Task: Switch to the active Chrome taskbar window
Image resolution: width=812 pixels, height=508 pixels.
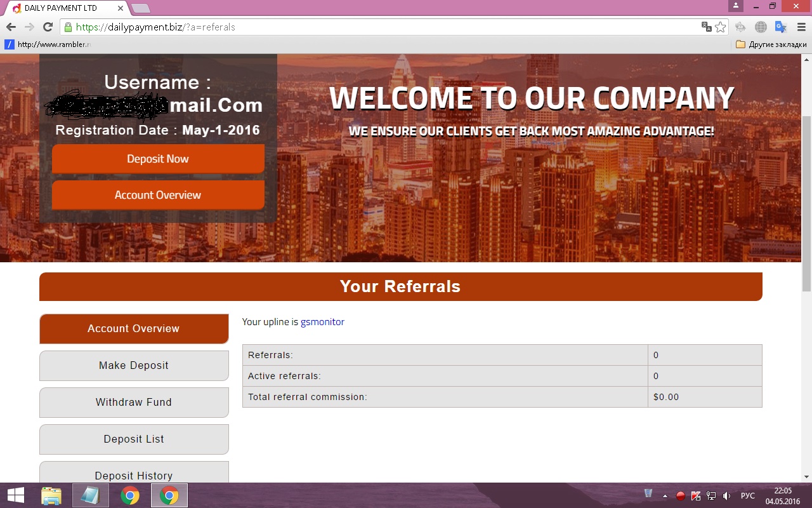Action: (169, 495)
